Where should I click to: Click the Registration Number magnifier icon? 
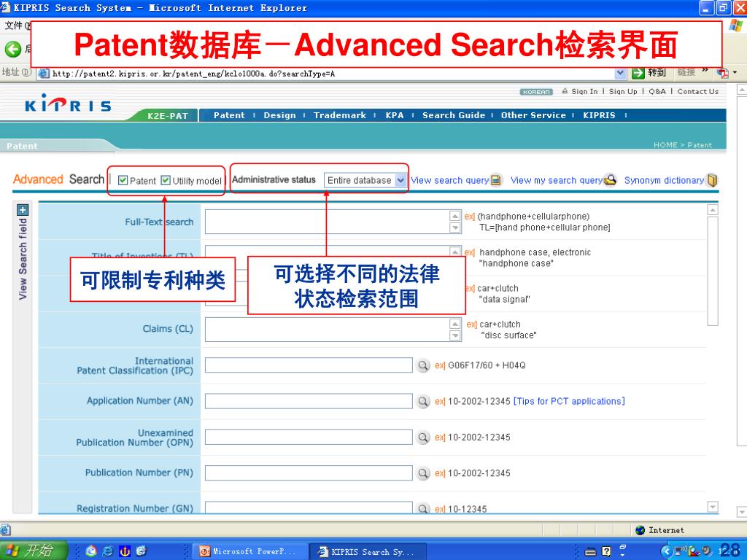coord(423,508)
